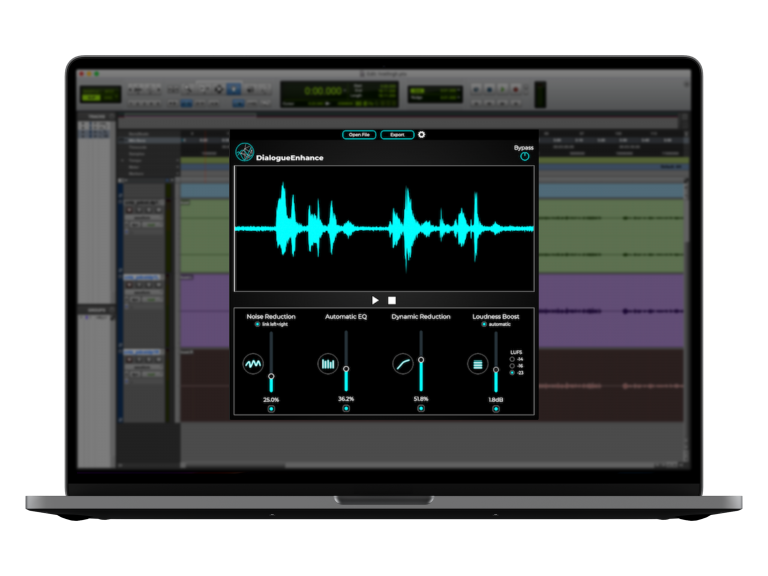Toggle the Bypass power icon

[x=525, y=157]
